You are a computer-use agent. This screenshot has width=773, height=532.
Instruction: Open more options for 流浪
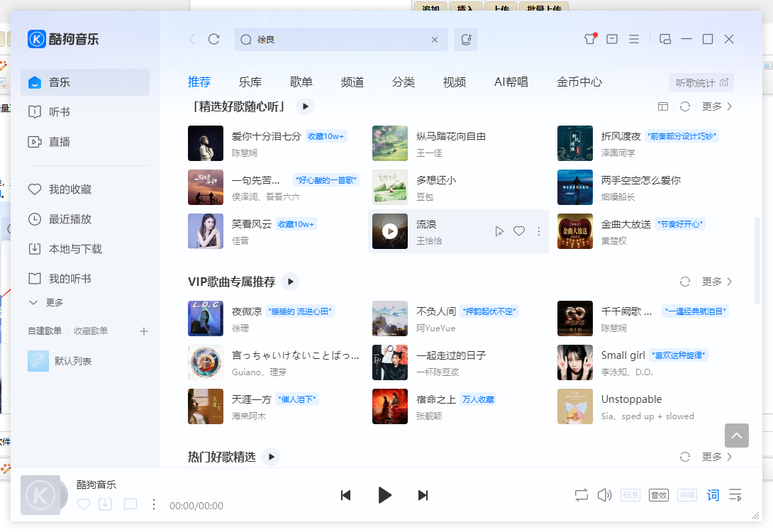point(539,231)
